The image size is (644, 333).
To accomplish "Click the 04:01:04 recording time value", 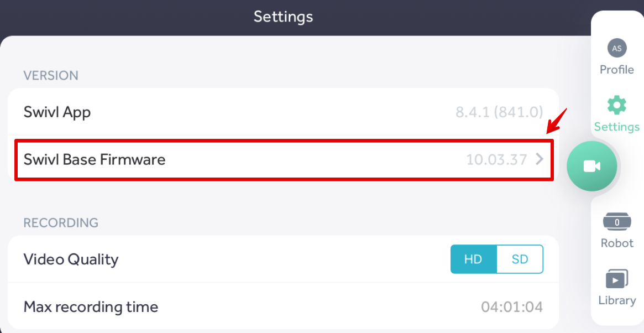I will pos(512,307).
